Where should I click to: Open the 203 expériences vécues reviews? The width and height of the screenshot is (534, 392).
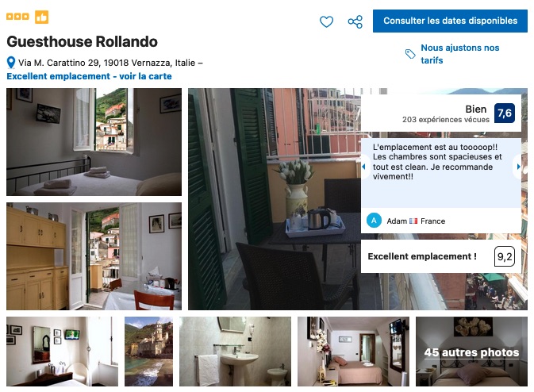click(445, 120)
